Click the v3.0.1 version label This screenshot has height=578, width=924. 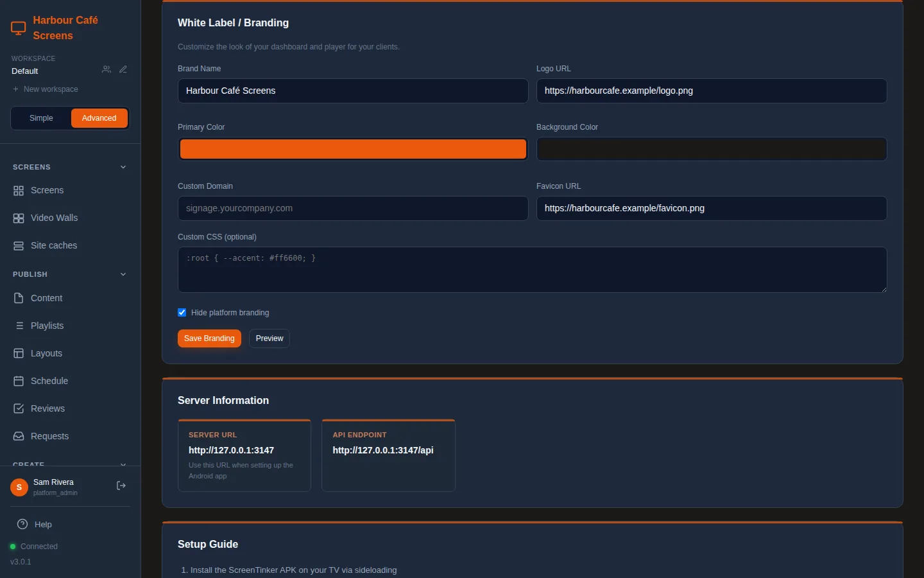click(21, 562)
